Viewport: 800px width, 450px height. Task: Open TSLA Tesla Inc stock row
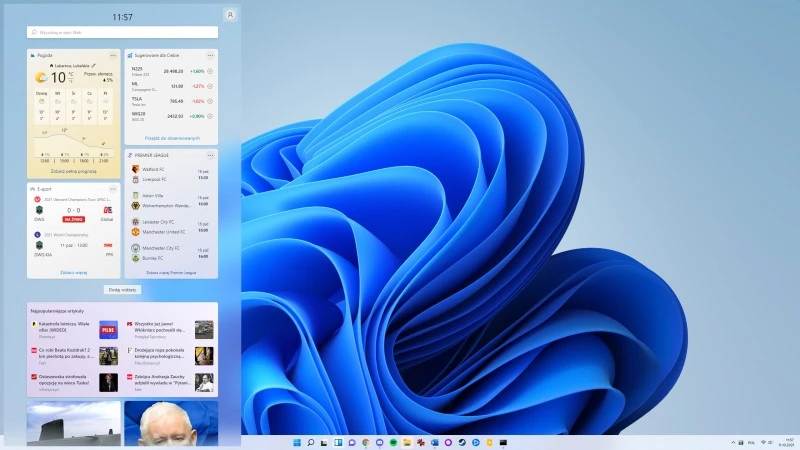point(171,101)
